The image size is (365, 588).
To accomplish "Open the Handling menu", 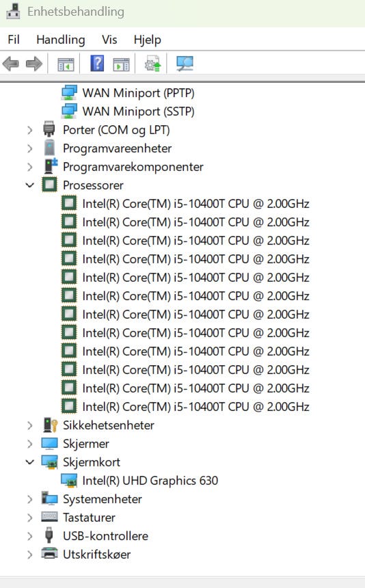I will click(61, 40).
